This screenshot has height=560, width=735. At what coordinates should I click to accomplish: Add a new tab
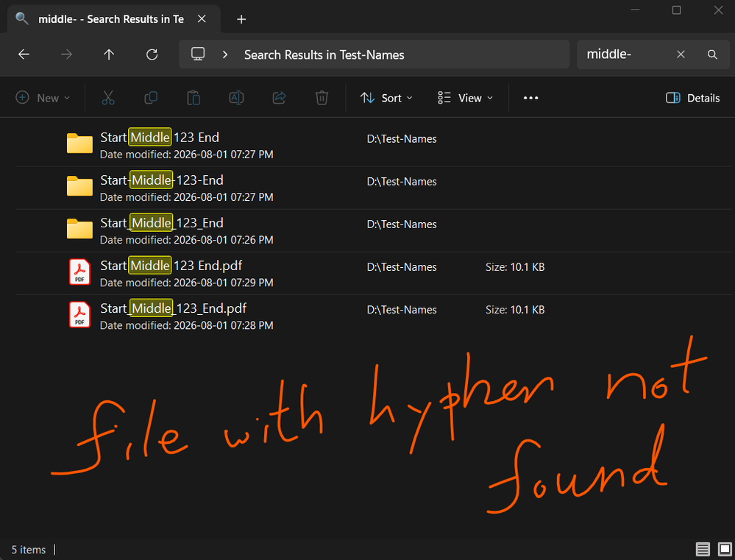coord(241,19)
